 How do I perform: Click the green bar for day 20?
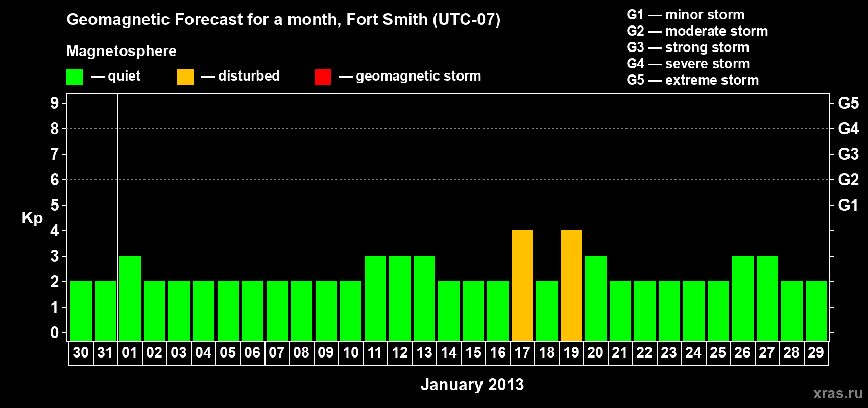tap(596, 298)
